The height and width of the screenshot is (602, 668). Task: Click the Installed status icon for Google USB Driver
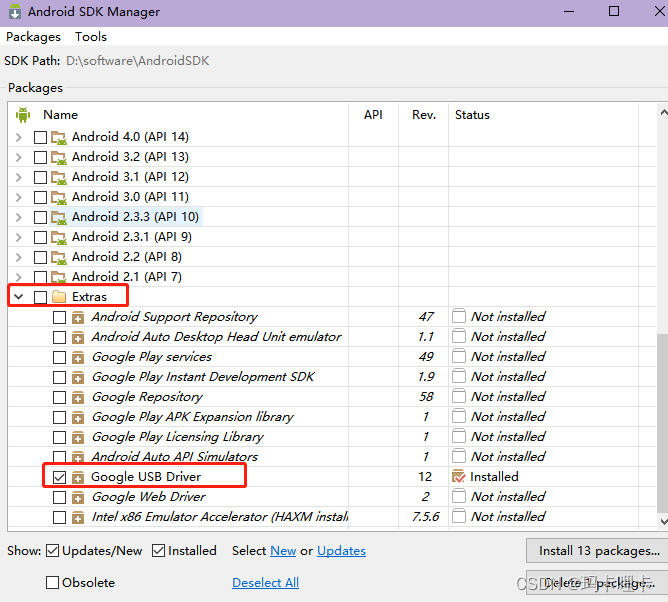pyautogui.click(x=459, y=477)
